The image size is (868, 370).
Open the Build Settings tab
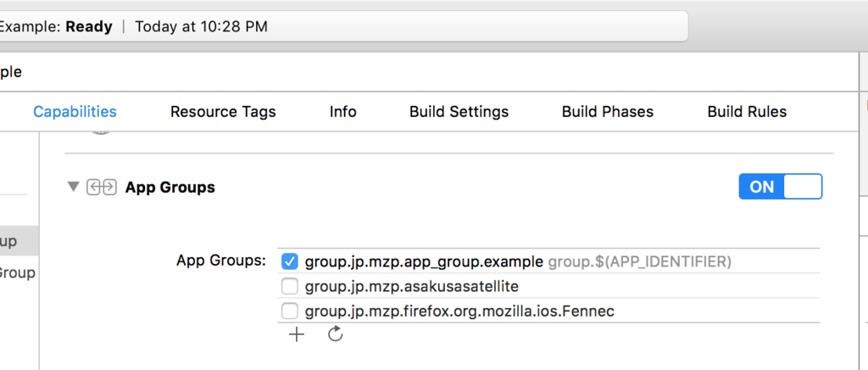459,112
